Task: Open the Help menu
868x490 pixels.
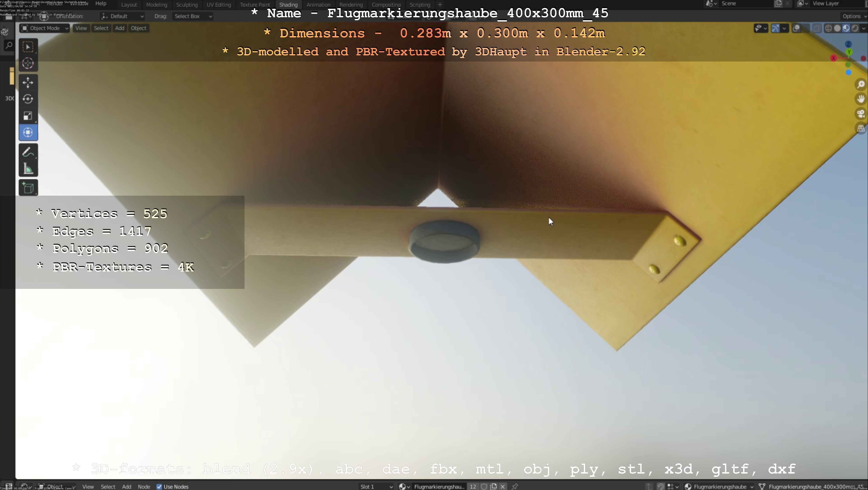Action: tap(101, 3)
